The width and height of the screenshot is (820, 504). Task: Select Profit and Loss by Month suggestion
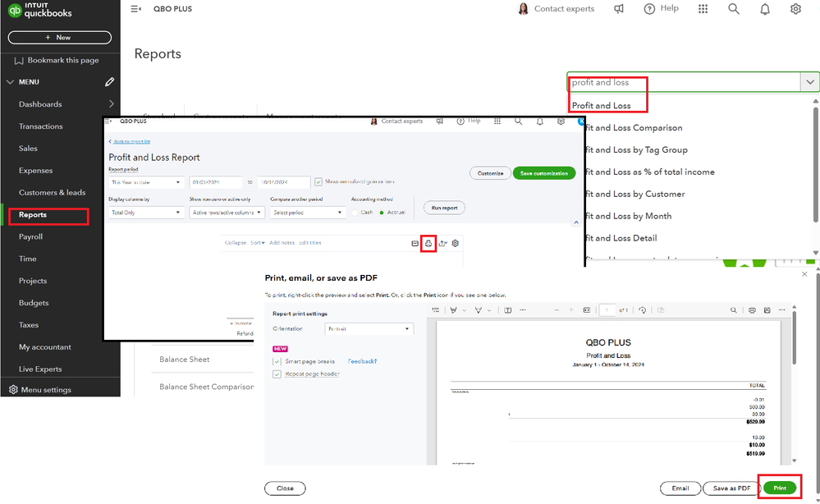(628, 216)
